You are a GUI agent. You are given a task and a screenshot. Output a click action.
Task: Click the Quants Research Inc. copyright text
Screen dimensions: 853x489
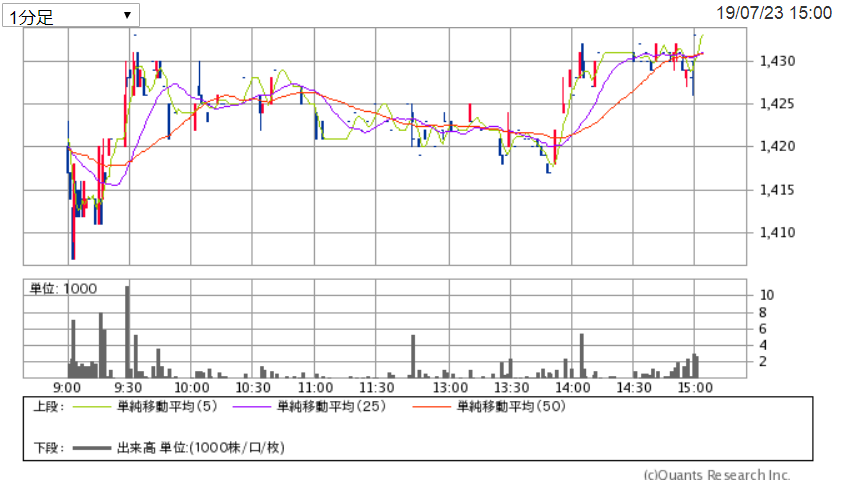(717, 475)
